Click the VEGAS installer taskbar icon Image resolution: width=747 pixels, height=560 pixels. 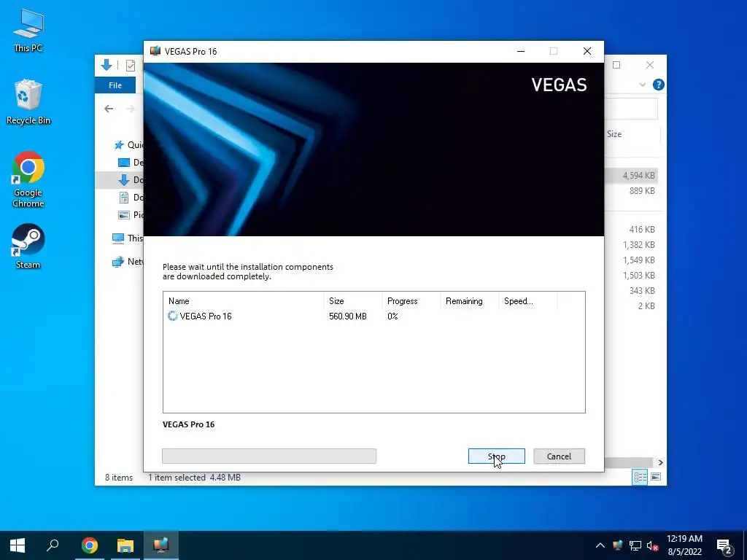[x=161, y=545]
